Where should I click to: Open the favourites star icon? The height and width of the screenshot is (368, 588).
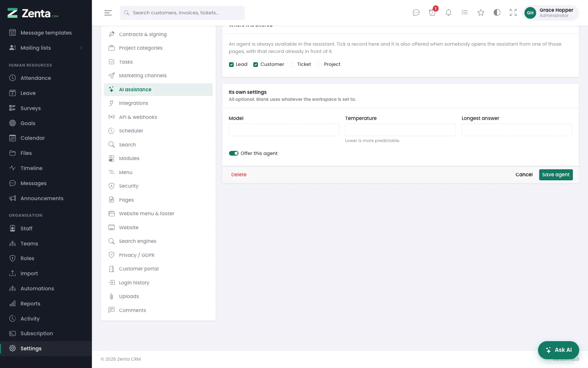(481, 13)
